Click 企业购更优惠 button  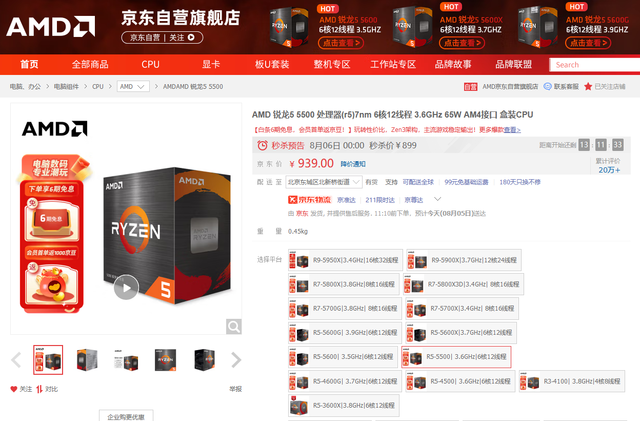(126, 416)
